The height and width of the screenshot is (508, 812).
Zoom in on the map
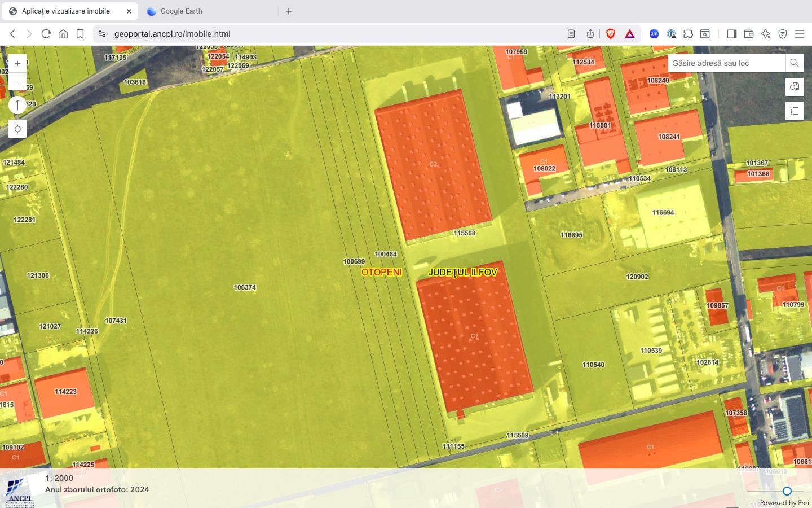pos(17,63)
